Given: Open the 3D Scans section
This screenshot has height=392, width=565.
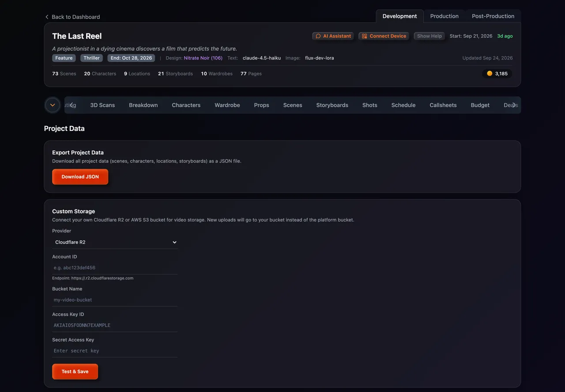Looking at the screenshot, I should 102,105.
